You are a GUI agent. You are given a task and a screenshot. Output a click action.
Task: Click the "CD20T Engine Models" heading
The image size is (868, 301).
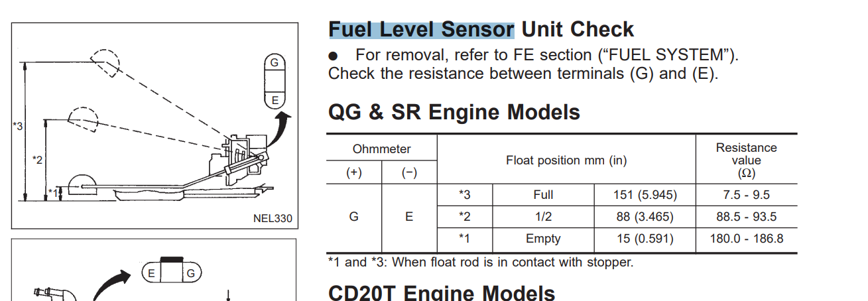coord(442,292)
